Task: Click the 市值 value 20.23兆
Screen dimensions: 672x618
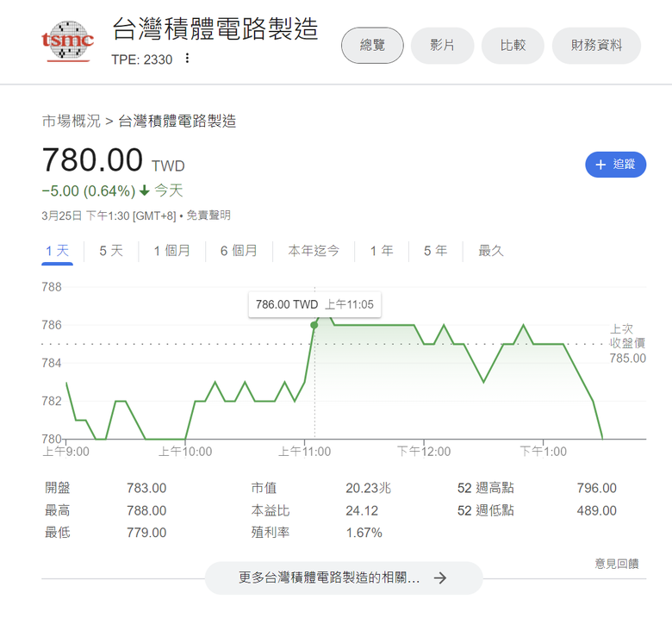Action: (x=368, y=488)
